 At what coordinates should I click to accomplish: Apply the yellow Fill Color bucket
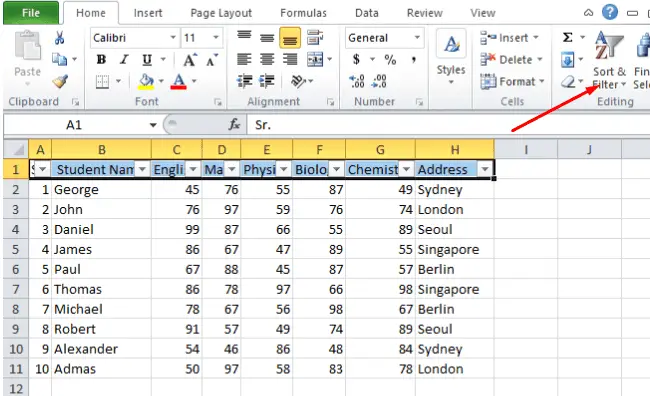146,81
